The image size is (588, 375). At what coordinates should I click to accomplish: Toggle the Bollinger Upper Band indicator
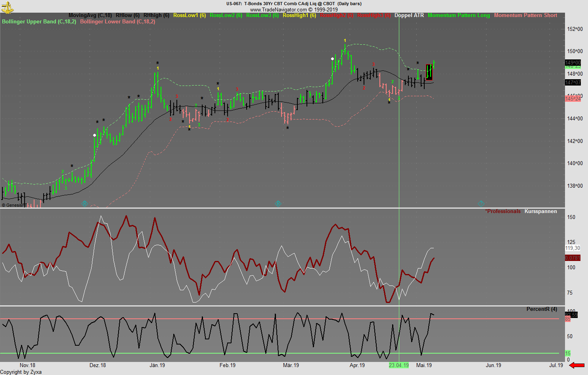point(38,21)
